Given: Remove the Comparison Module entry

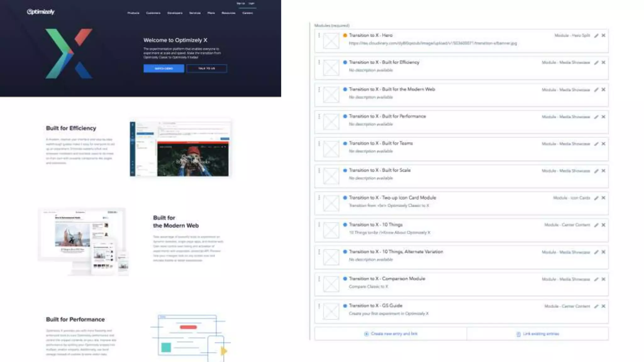Looking at the screenshot, I should tap(603, 279).
